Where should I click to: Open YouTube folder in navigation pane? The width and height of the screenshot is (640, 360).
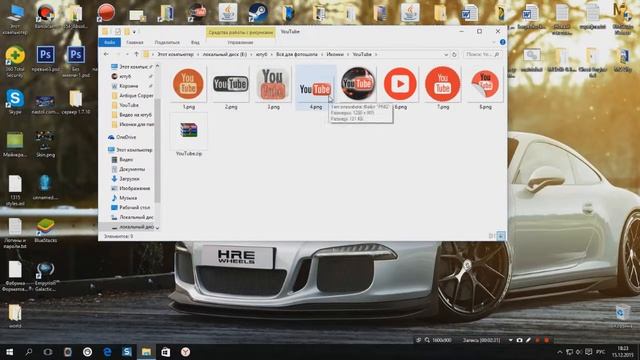pos(129,105)
